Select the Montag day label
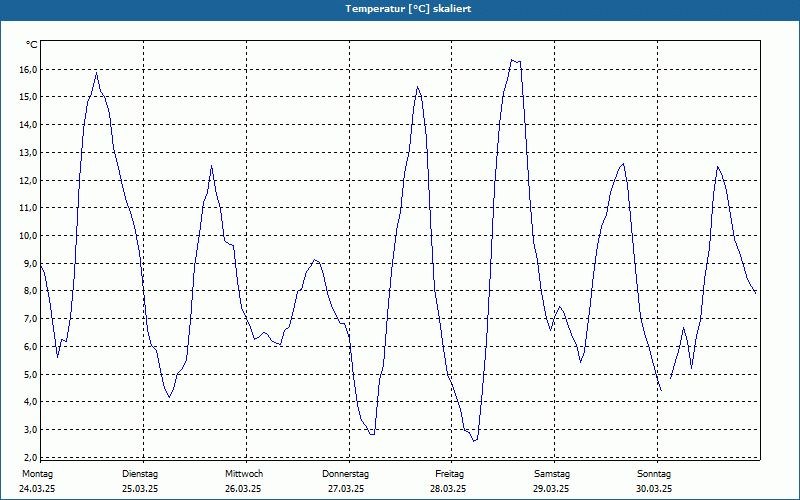The image size is (800, 500). [x=37, y=474]
